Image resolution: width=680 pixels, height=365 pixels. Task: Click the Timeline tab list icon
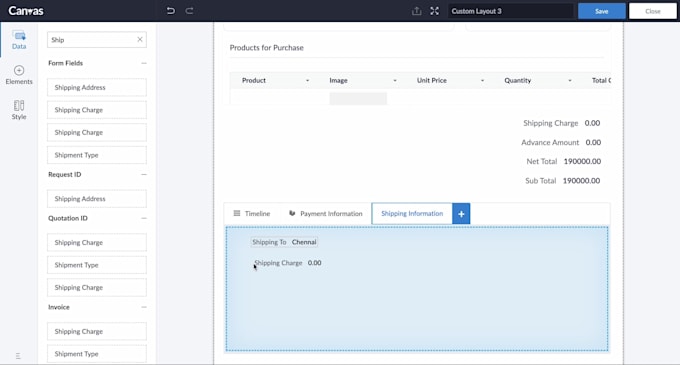tap(237, 213)
